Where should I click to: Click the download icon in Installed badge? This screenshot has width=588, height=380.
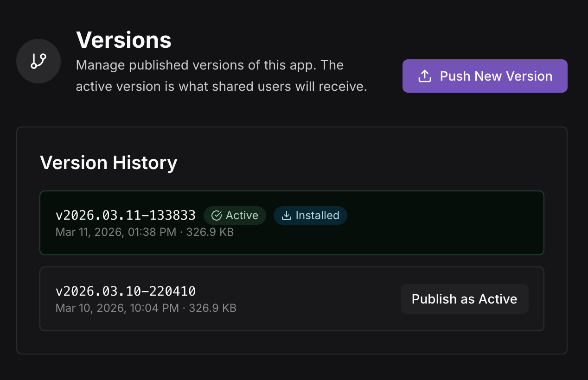click(287, 215)
